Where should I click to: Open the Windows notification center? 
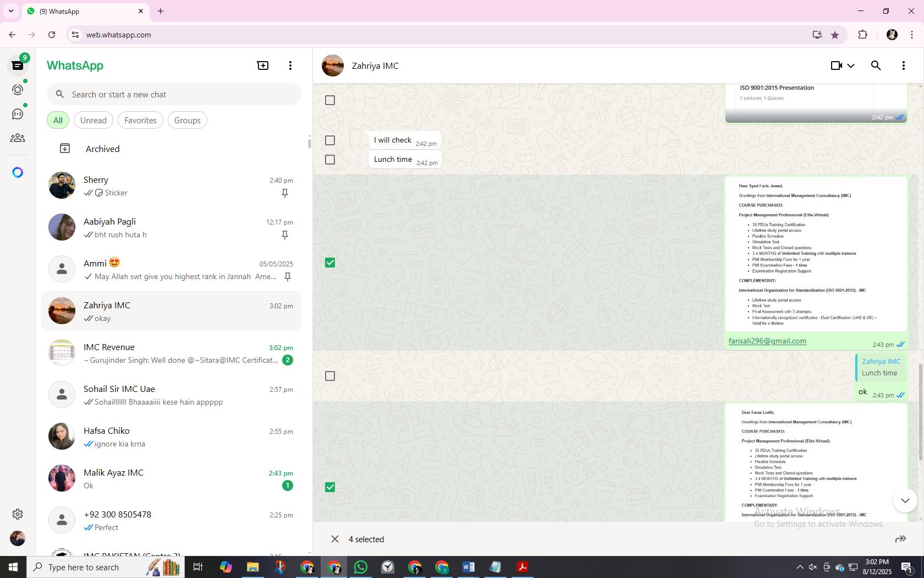(908, 567)
